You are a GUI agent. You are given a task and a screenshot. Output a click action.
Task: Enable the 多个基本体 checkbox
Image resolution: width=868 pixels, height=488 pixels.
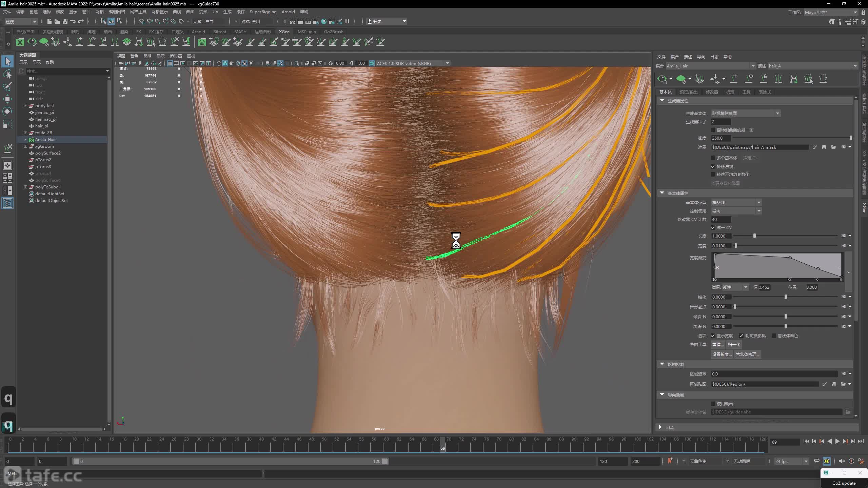pyautogui.click(x=713, y=158)
